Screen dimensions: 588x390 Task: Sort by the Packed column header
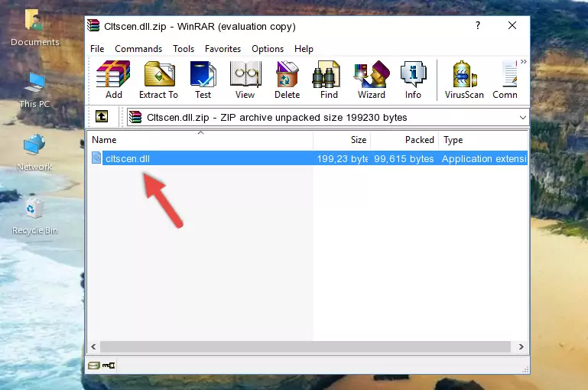pos(404,140)
